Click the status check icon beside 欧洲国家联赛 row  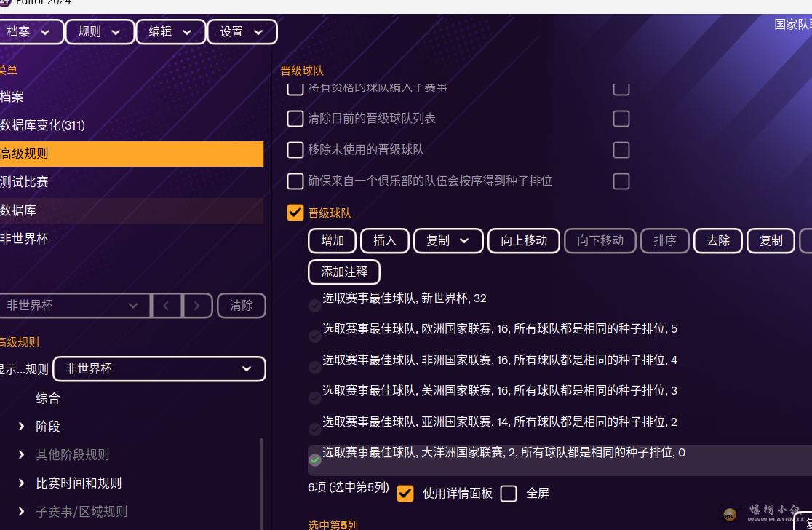[x=315, y=336]
